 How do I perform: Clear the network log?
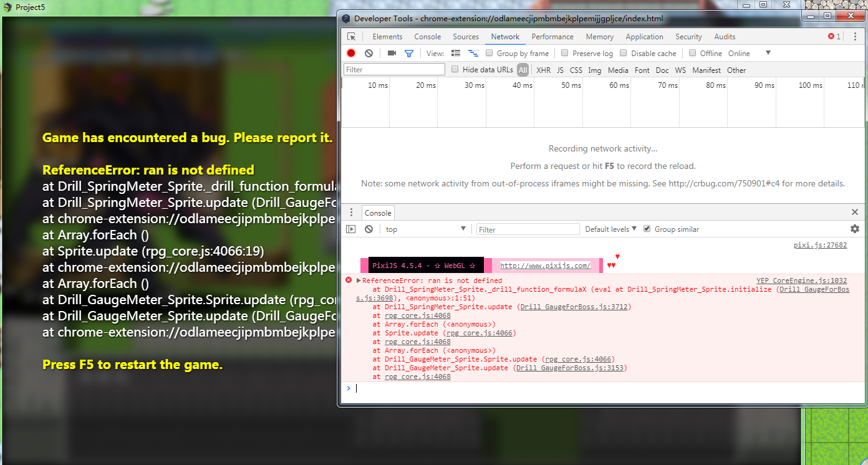pos(369,54)
